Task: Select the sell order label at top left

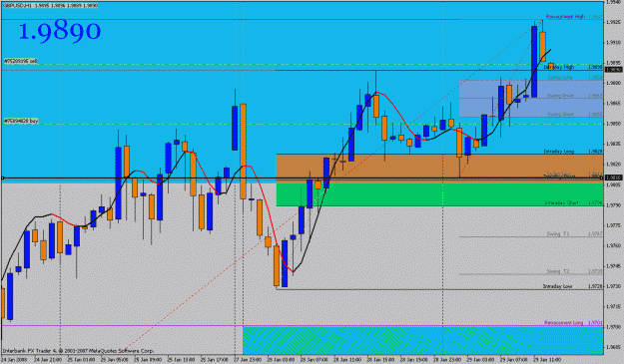Action: [x=21, y=61]
